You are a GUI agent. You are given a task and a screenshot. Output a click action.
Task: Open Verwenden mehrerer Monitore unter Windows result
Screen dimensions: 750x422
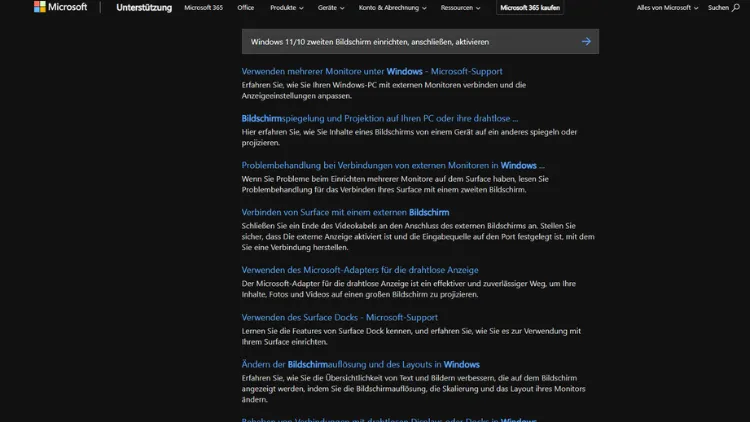pyautogui.click(x=372, y=71)
